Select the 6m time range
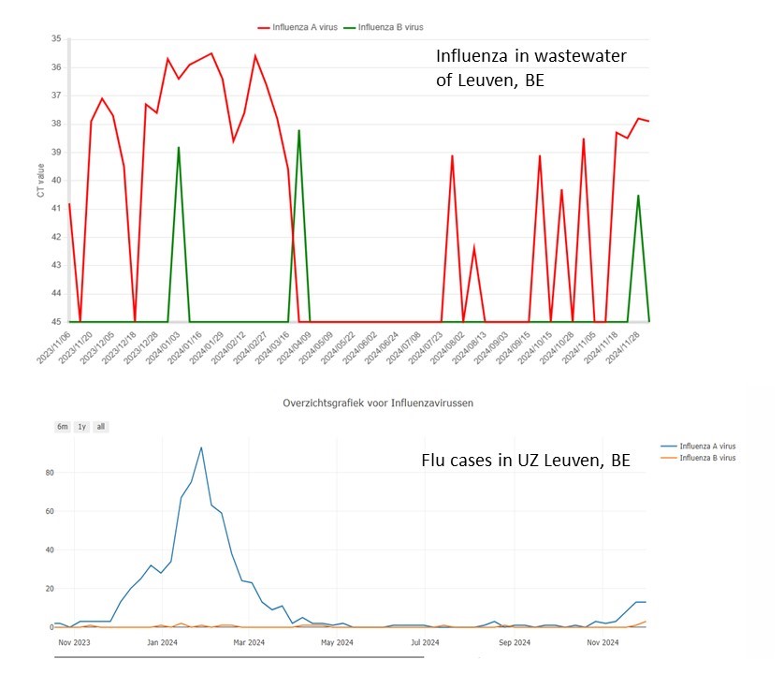Screen dimensions: 784x674 [62, 426]
